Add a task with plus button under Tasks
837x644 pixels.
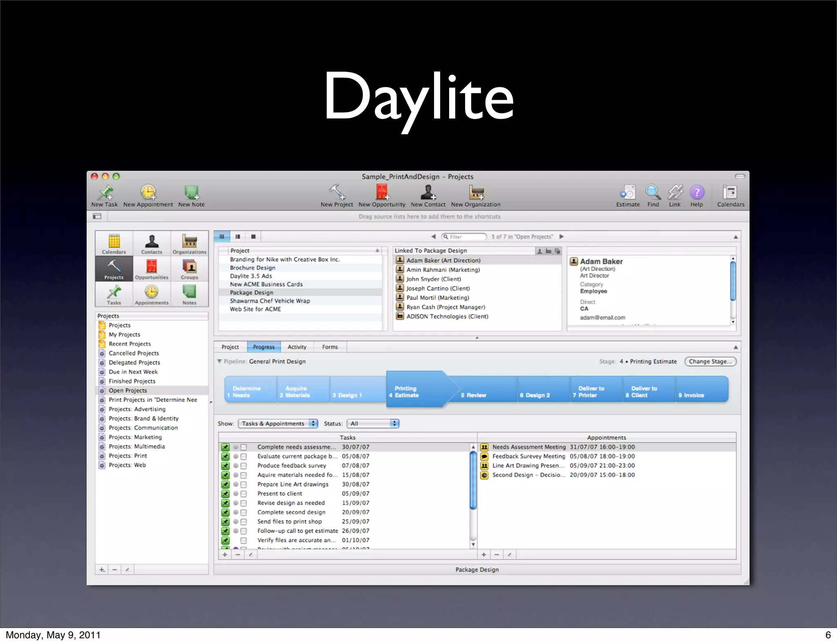point(225,555)
